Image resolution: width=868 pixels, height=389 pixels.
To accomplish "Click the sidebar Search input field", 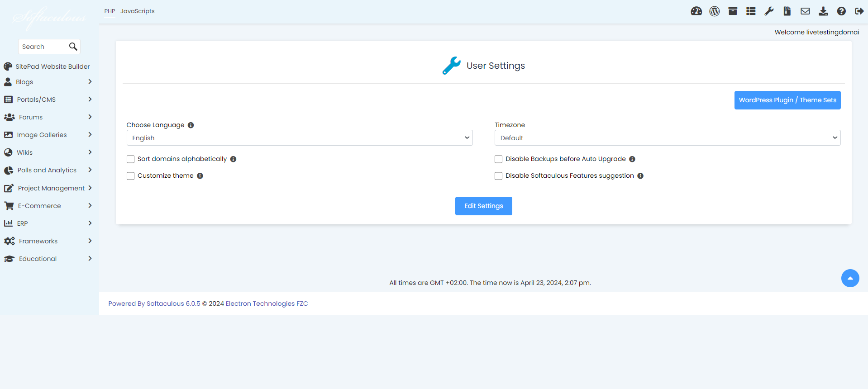I will coord(44,47).
